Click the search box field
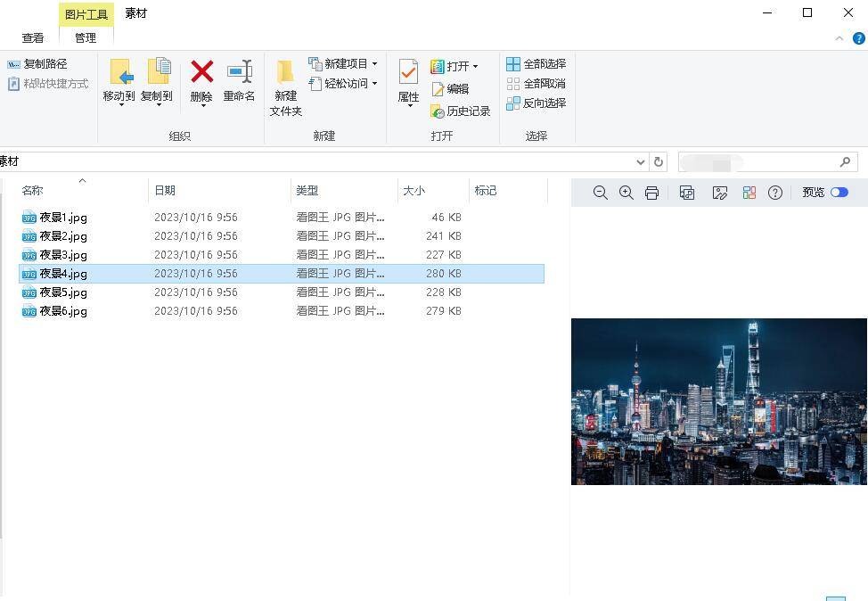 click(768, 161)
